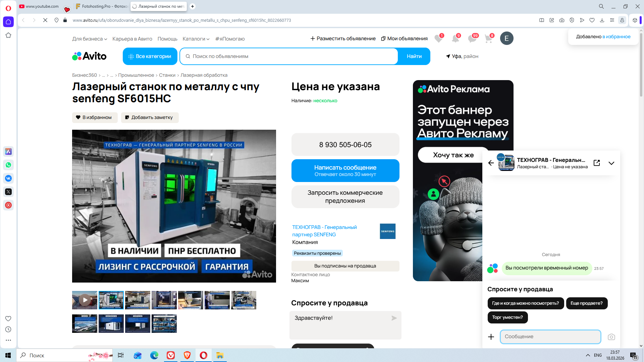The height and width of the screenshot is (362, 644).
Task: Expand 'Для бизнеса' dropdown menu
Action: [90, 39]
